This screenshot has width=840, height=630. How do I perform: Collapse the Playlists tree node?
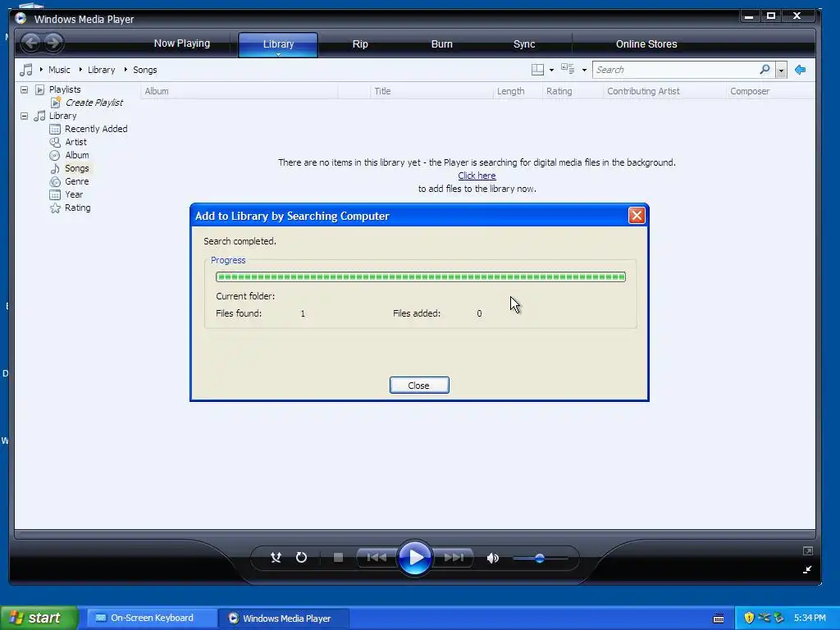[24, 89]
